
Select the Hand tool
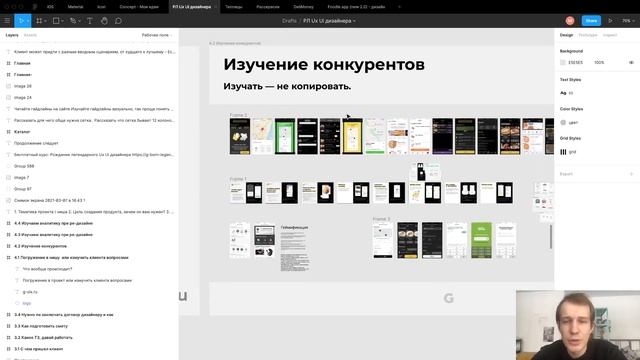[x=104, y=21]
